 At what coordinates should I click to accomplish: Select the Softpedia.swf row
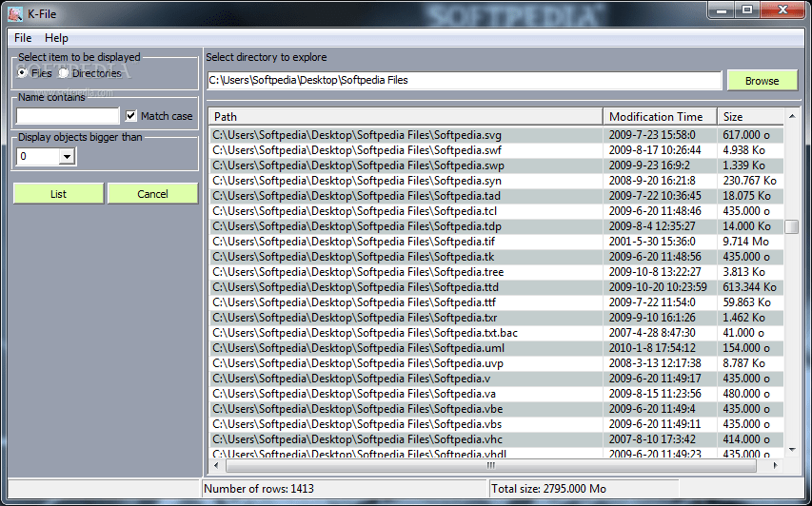pos(496,150)
